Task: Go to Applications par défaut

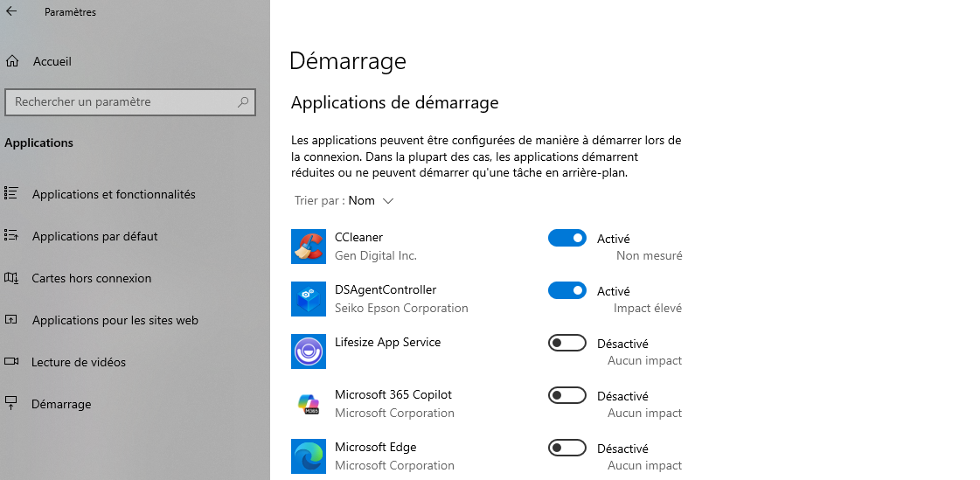Action: 95,236
